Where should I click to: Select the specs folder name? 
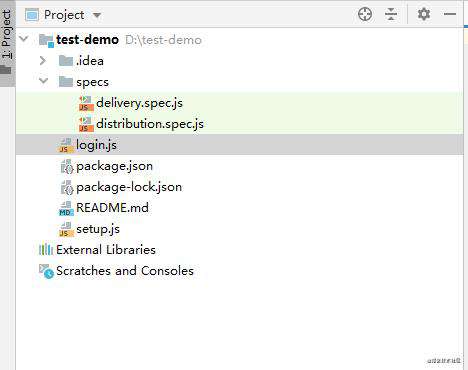92,82
